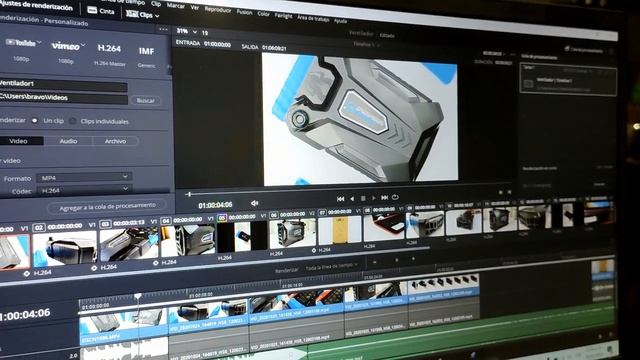Select the IMF Generic render preset
The image size is (640, 360).
pyautogui.click(x=146, y=57)
